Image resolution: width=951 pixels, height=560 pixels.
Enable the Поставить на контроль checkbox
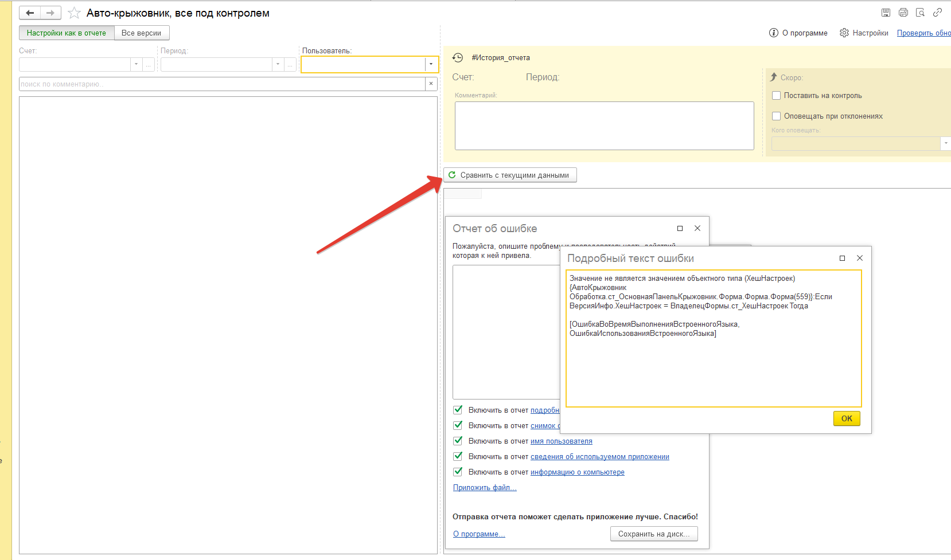tap(777, 96)
